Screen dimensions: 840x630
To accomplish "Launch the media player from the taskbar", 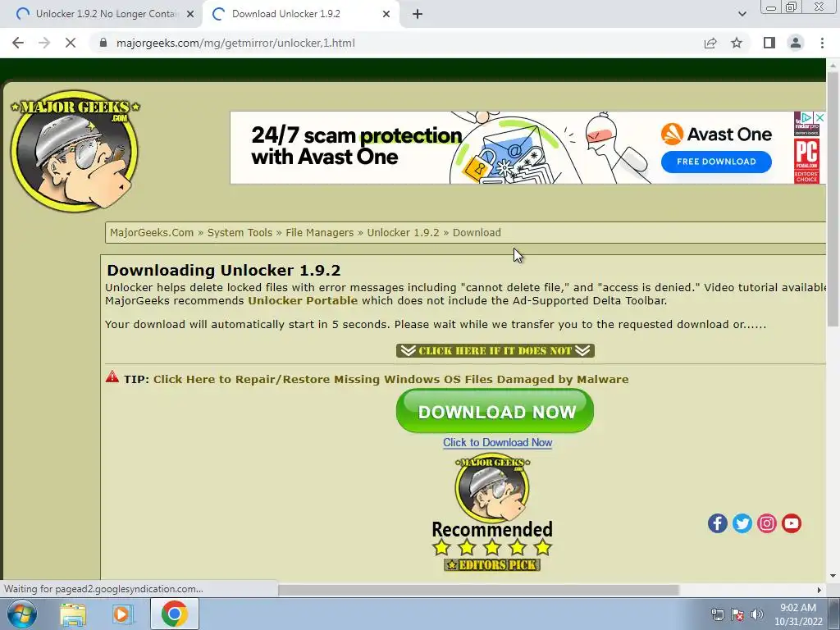I will pyautogui.click(x=123, y=614).
